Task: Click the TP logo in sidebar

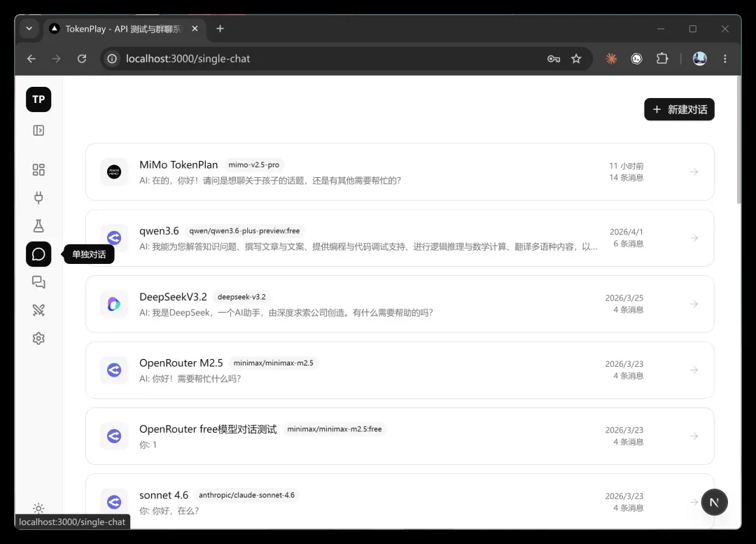Action: pos(38,99)
